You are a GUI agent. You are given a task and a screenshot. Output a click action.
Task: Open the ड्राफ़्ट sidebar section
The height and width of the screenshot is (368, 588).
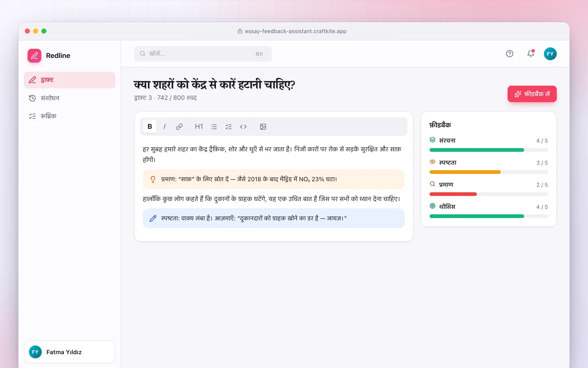pos(69,80)
